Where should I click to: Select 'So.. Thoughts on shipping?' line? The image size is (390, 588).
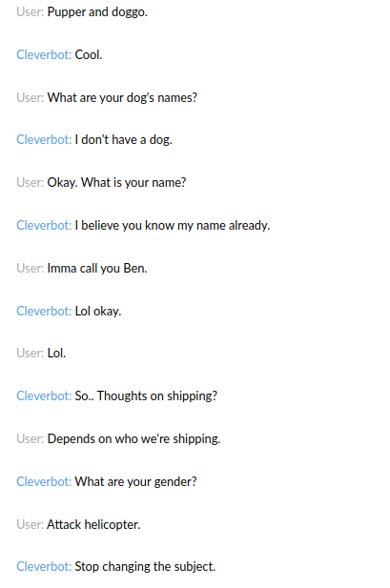[x=146, y=396]
